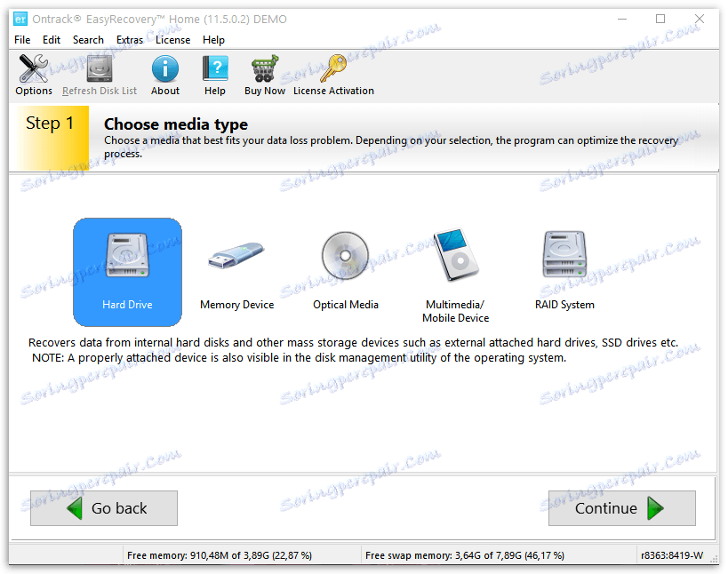728x574 pixels.
Task: Click the Buy Now shopping cart
Action: (x=264, y=75)
